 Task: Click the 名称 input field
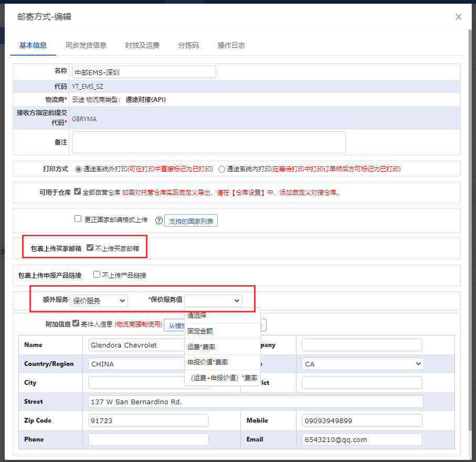click(144, 72)
